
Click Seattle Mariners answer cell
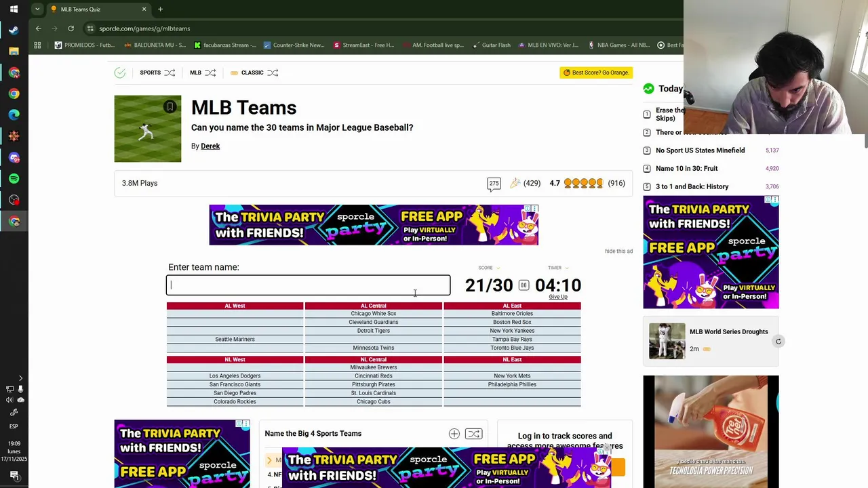[235, 340]
